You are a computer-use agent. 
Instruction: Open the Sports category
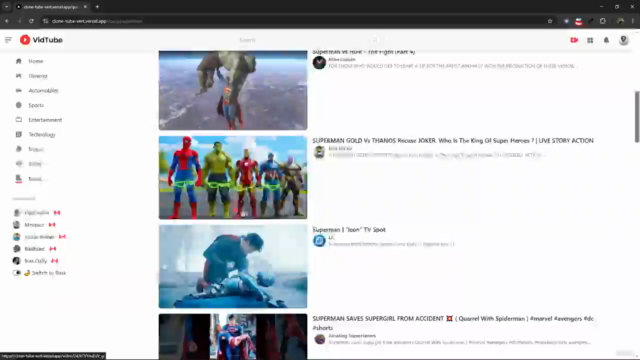36,105
